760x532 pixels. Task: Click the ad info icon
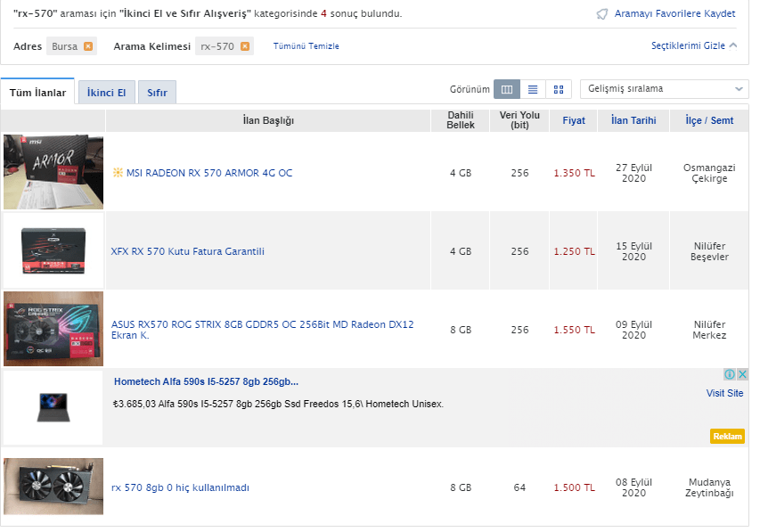pyautogui.click(x=730, y=375)
